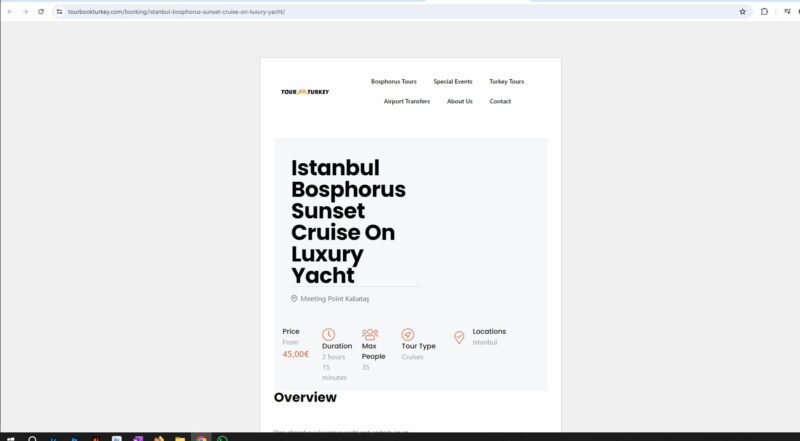The width and height of the screenshot is (800, 441).
Task: Open the browser extensions puzzle icon
Action: 764,11
